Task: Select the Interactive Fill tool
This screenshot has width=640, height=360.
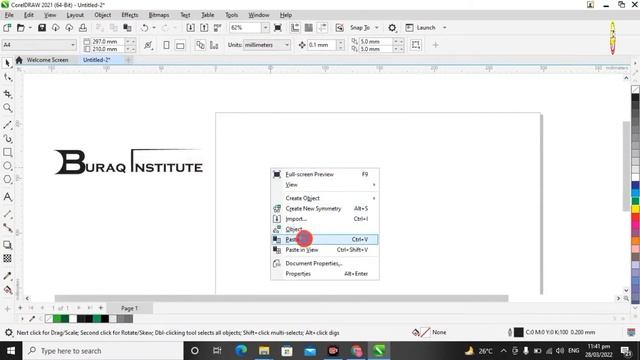Action: pos(7,290)
